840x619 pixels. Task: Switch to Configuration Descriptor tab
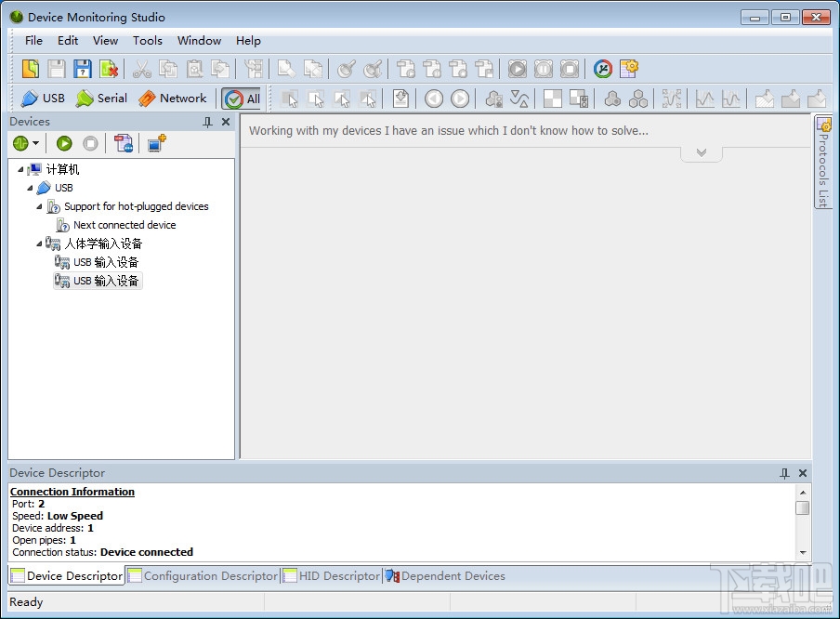(x=203, y=575)
